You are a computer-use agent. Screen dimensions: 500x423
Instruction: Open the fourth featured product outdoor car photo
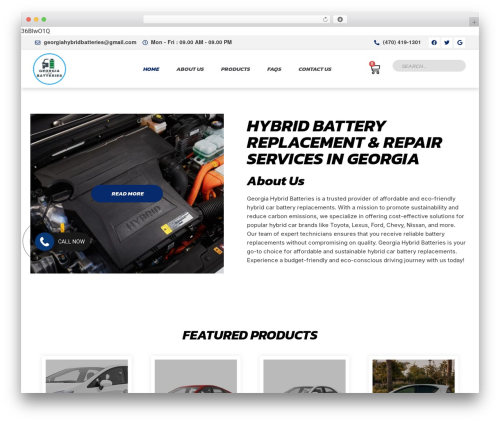pos(414,376)
